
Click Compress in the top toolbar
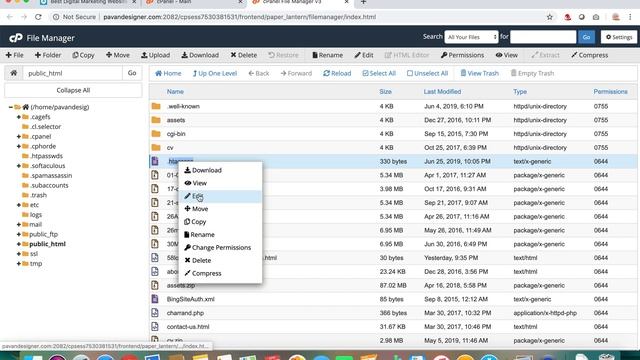coord(589,55)
